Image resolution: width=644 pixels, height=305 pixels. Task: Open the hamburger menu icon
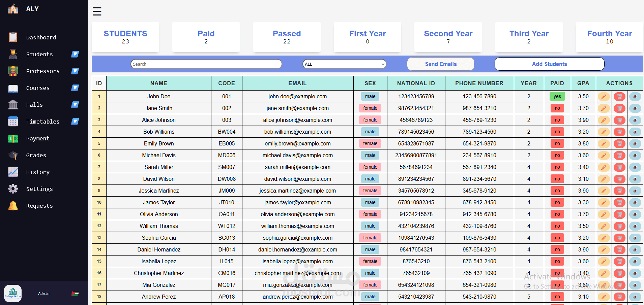coord(97,11)
